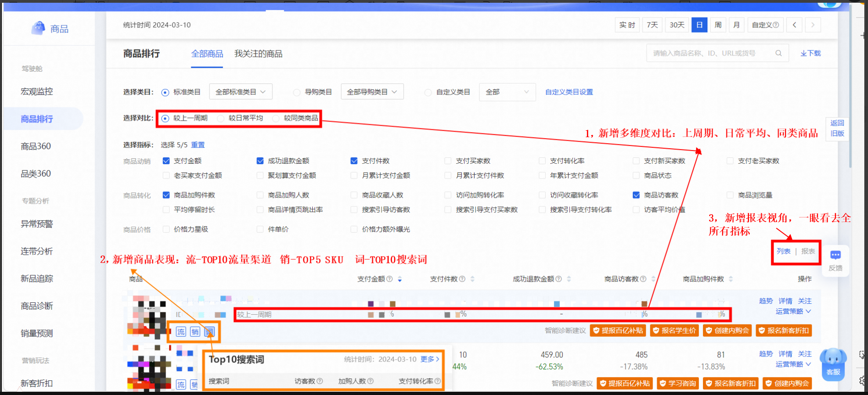The height and width of the screenshot is (395, 868).
Task: Select the 较日常平均 comparison radio
Action: tap(221, 118)
